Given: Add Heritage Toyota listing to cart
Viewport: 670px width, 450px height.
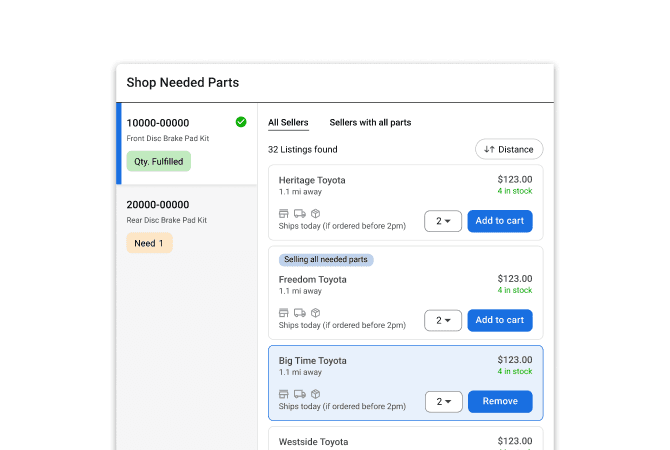Looking at the screenshot, I should [500, 221].
